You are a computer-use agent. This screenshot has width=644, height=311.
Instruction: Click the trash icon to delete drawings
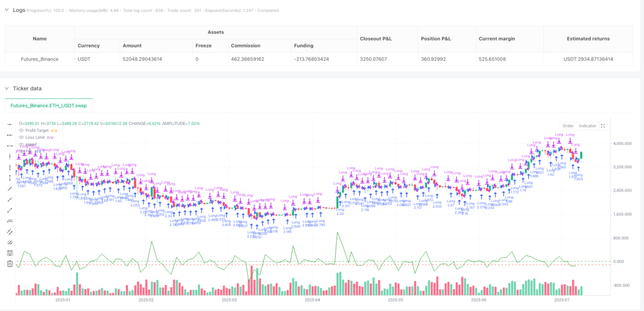pos(9,264)
